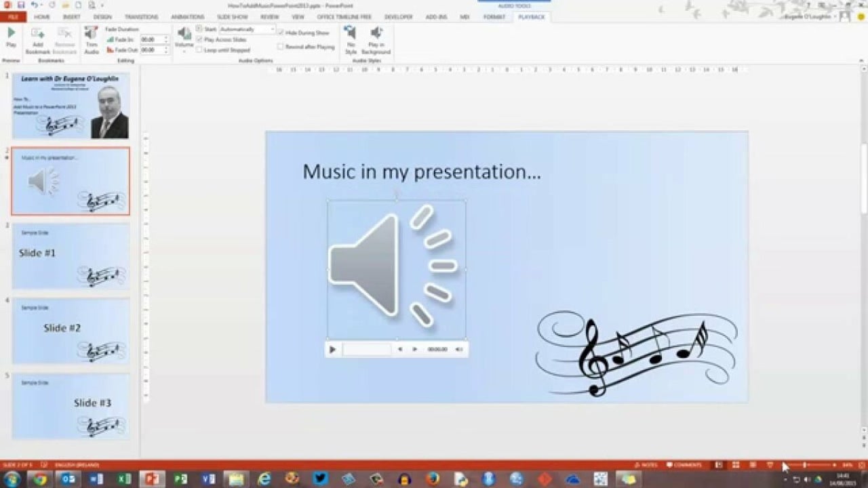
Task: Click the Notes button in the status bar
Action: tap(647, 465)
